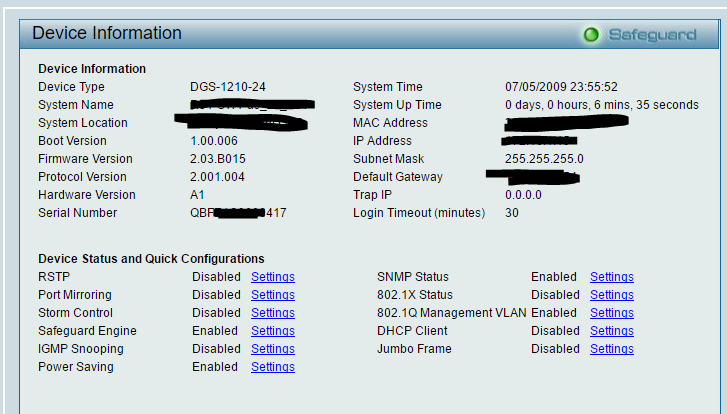Open DHCP Client Settings link

(x=611, y=331)
